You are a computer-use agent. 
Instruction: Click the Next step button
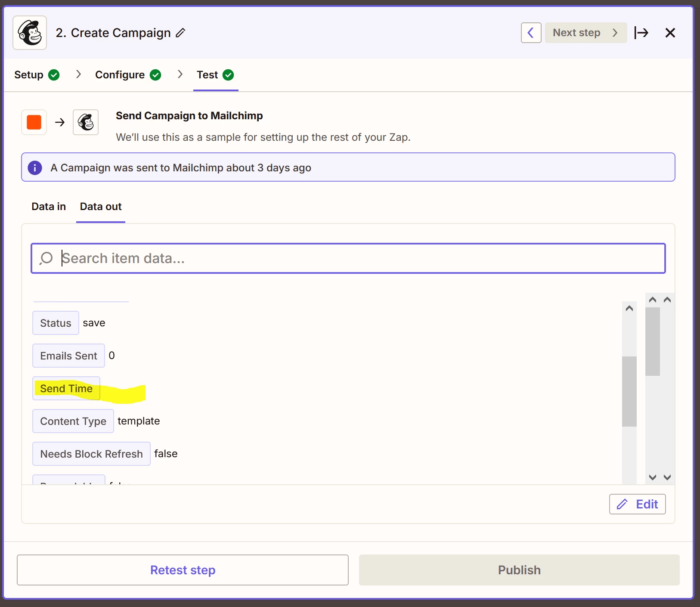point(585,33)
